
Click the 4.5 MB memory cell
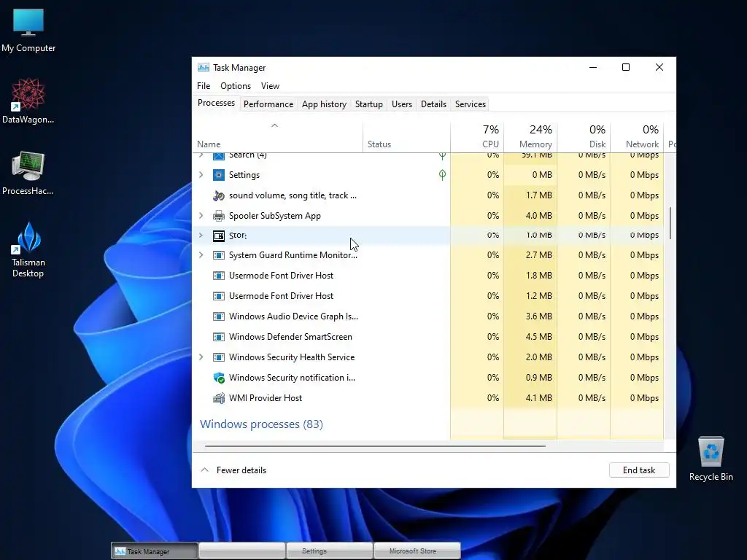pos(530,337)
